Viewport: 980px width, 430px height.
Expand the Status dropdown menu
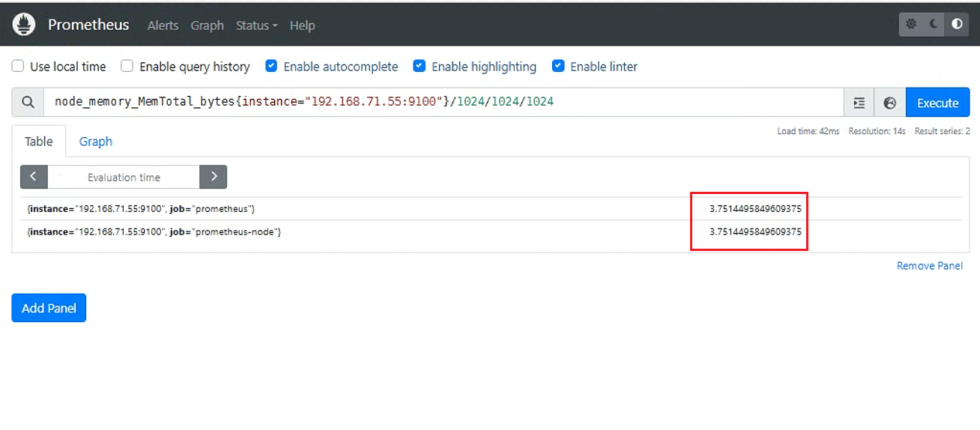[x=256, y=25]
